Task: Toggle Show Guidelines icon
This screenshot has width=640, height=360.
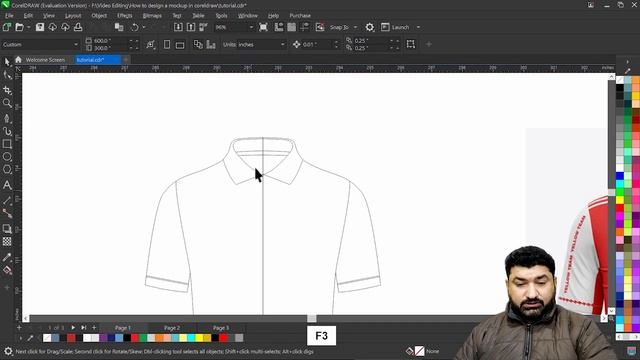Action: pos(304,27)
